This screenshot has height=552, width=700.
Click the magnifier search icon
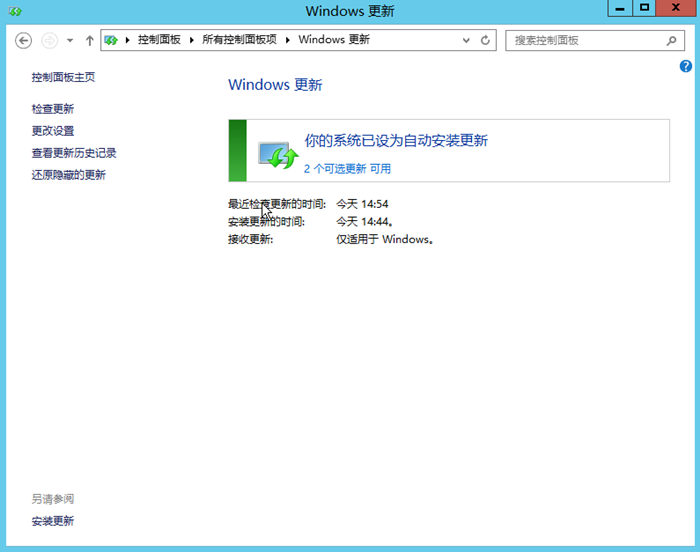(672, 40)
